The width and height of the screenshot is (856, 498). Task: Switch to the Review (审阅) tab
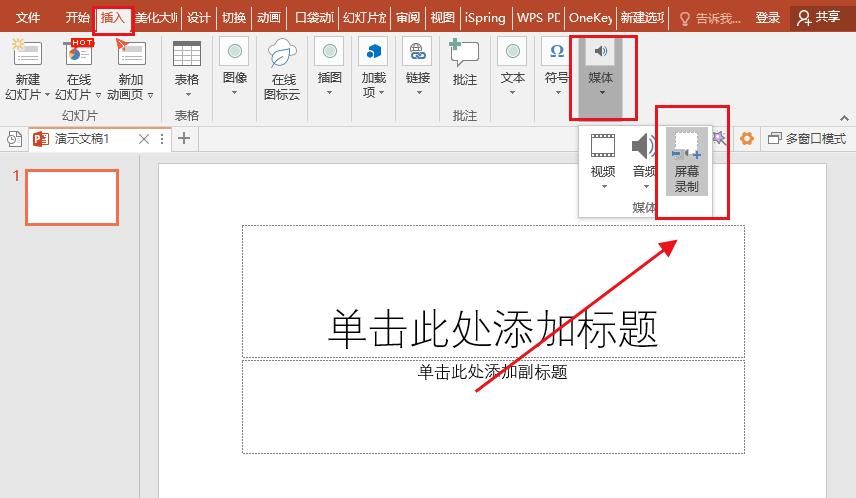tap(408, 18)
